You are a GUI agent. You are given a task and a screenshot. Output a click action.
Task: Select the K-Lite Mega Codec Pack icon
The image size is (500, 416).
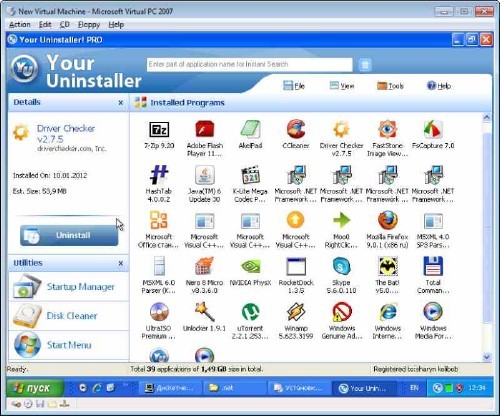(250, 175)
